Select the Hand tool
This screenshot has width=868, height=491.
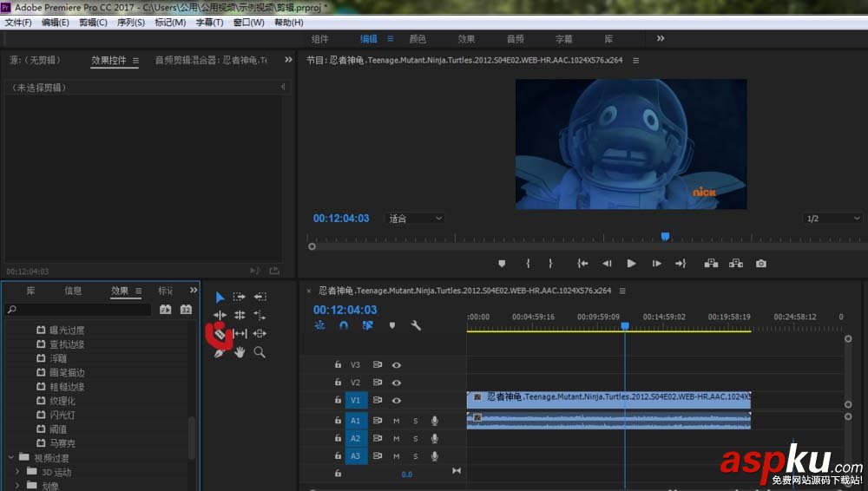click(240, 352)
